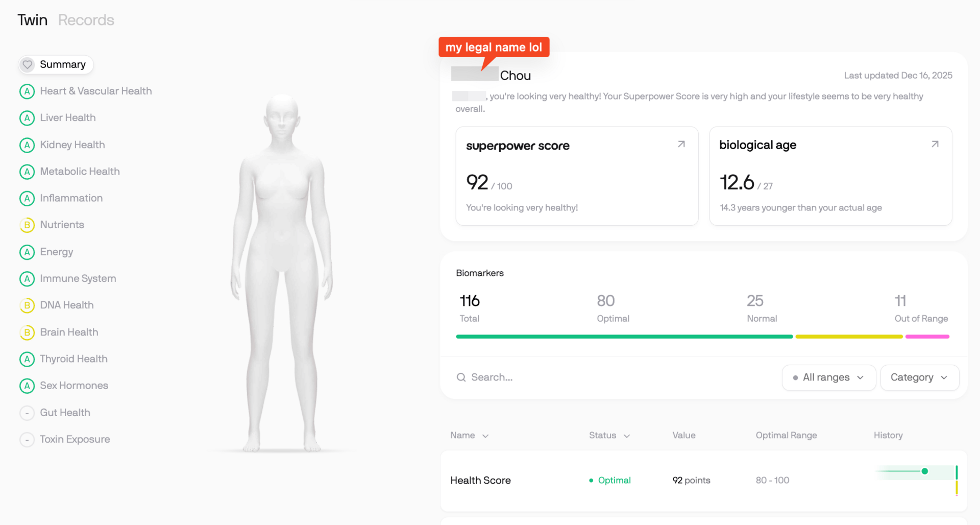Sort by the Status column chevron

pyautogui.click(x=627, y=436)
